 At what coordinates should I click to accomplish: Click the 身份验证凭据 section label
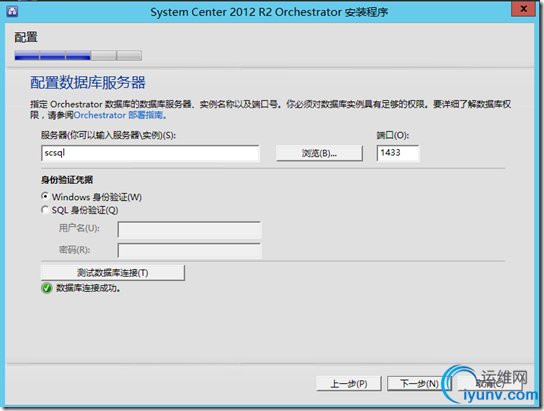(x=67, y=180)
